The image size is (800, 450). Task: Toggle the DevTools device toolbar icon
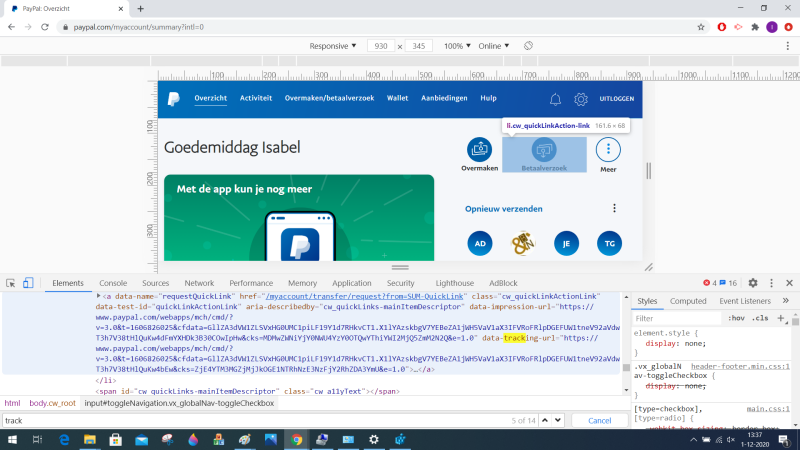[28, 283]
